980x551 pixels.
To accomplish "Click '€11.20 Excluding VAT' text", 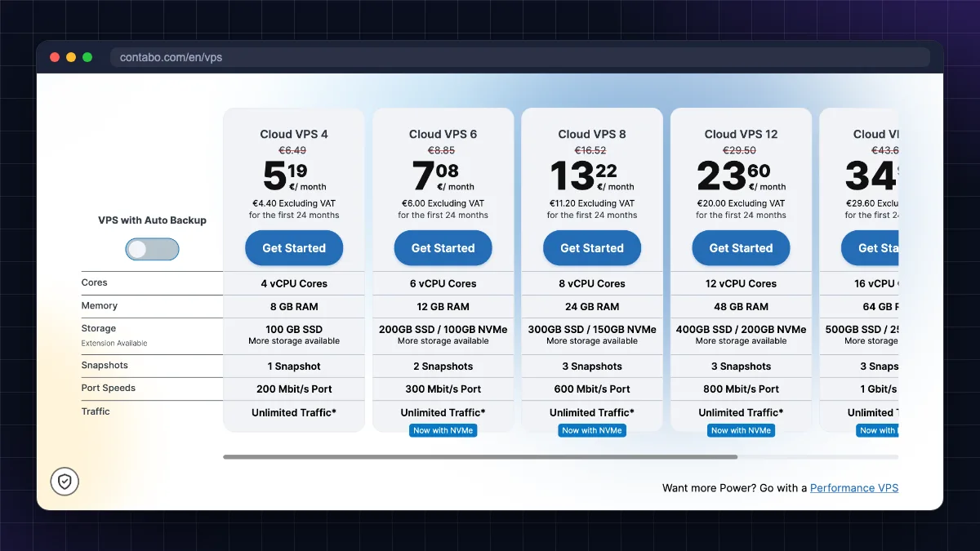I will click(592, 203).
